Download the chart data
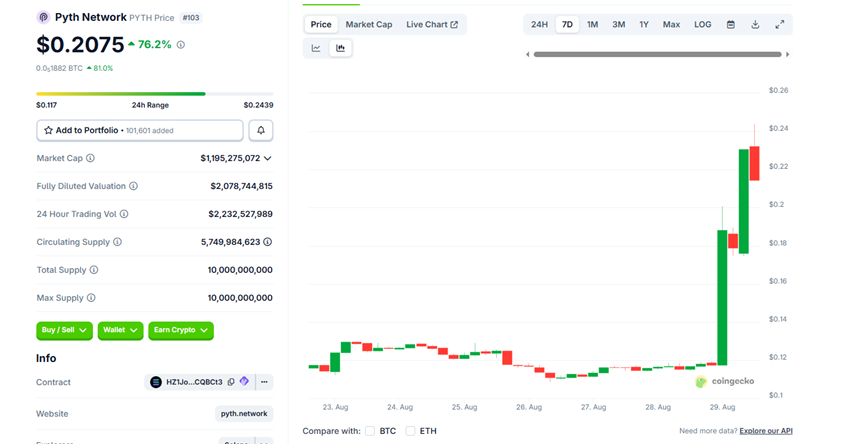865x444 pixels. click(x=755, y=24)
